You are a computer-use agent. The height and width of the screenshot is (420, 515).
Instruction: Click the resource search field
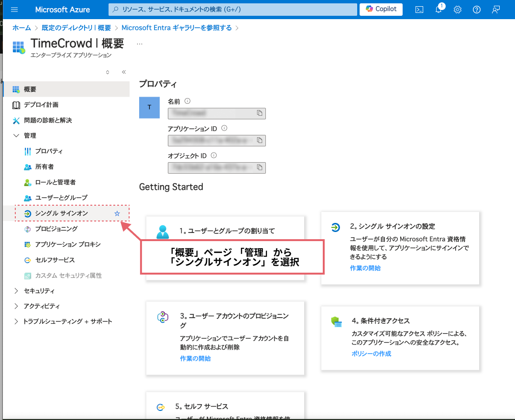click(x=233, y=10)
